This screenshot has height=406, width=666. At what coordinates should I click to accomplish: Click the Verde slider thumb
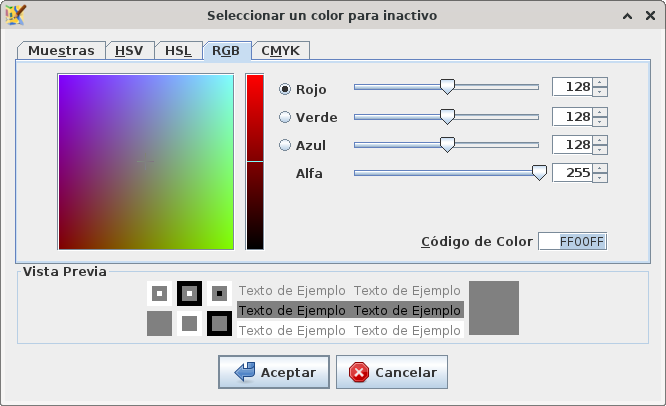coord(447,117)
